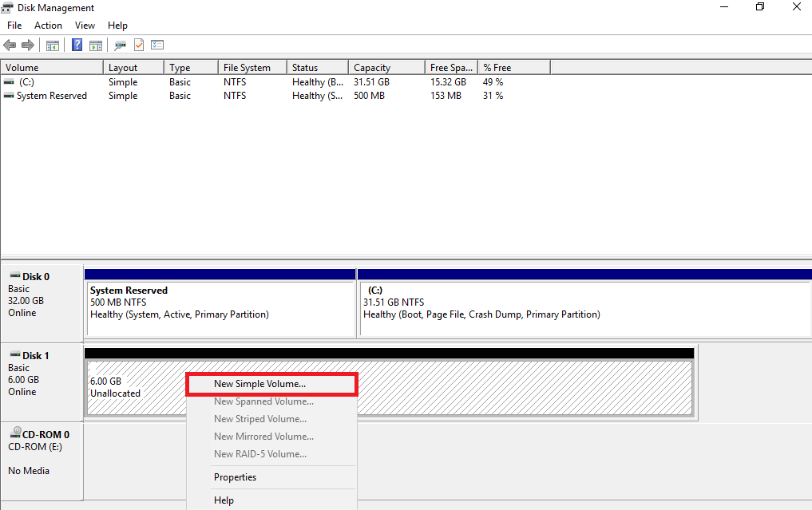
Task: Sort by the Capacity column header
Action: coord(372,68)
